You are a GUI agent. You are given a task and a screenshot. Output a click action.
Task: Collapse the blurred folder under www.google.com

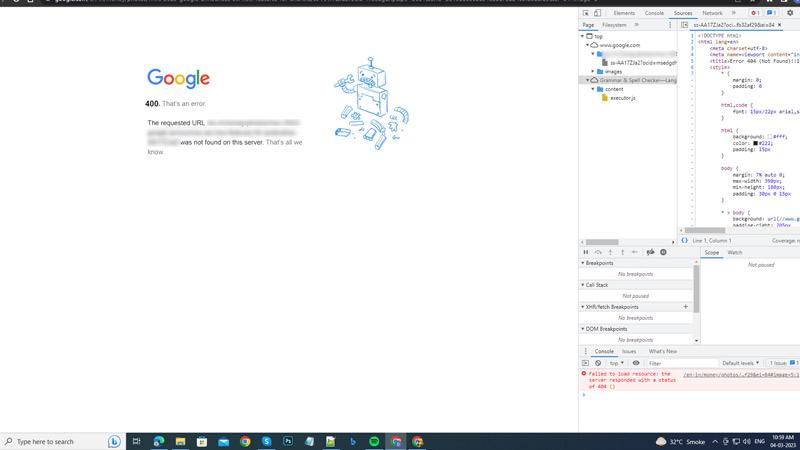click(x=593, y=54)
